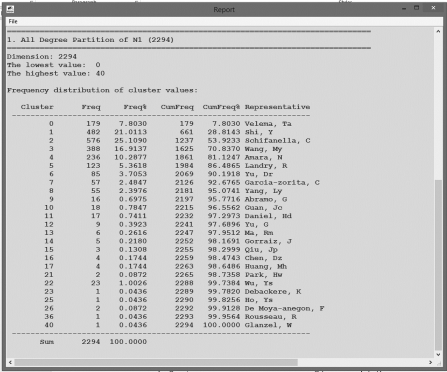The height and width of the screenshot is (372, 447).
Task: Click the horizontal scrollbar thumb
Action: (x=156, y=362)
